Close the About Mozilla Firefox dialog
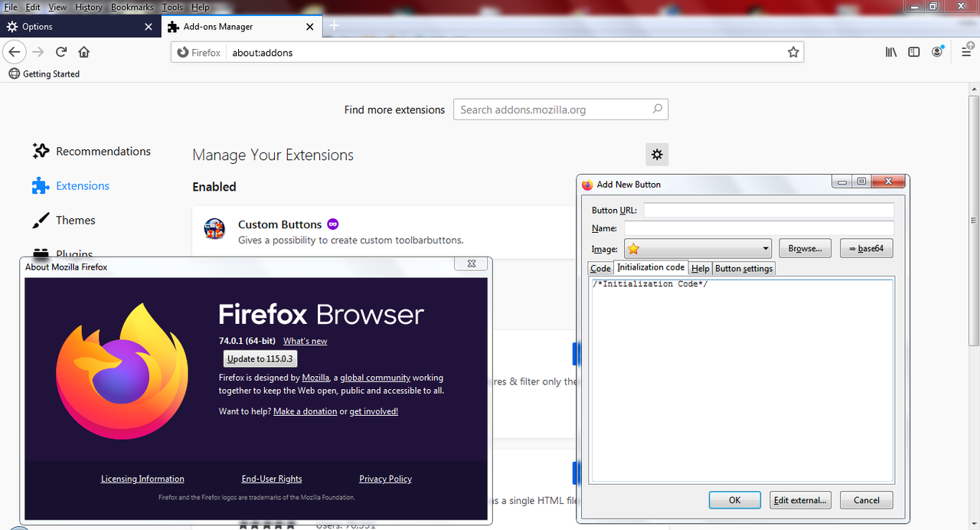Screen dimensions: 980x530 click(472, 263)
